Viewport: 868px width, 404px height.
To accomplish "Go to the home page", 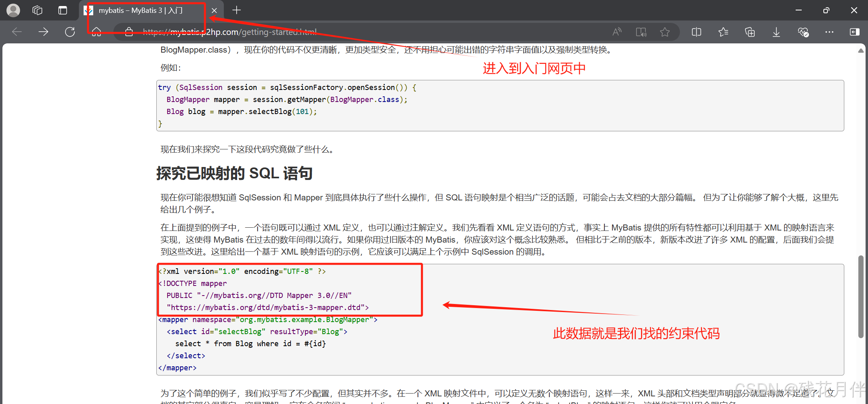I will pyautogui.click(x=96, y=32).
